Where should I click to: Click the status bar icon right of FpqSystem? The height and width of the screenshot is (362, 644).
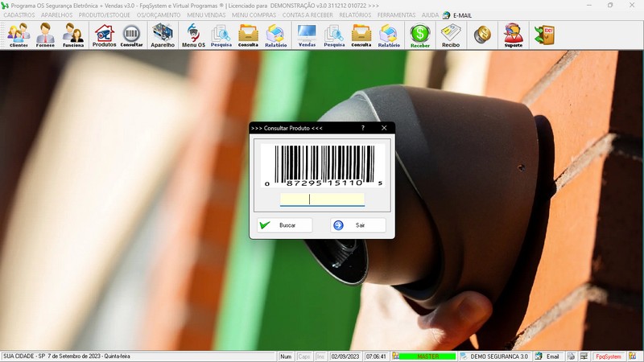[x=632, y=356]
